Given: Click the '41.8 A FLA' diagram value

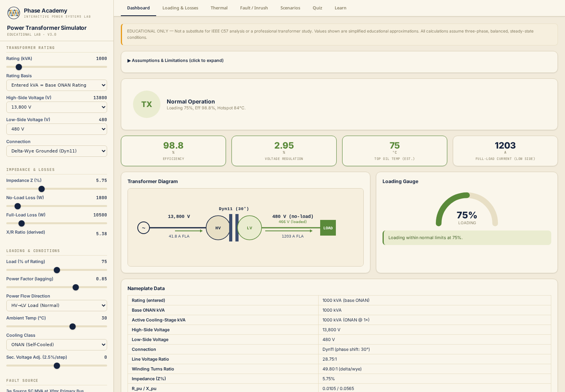Looking at the screenshot, I should point(179,236).
